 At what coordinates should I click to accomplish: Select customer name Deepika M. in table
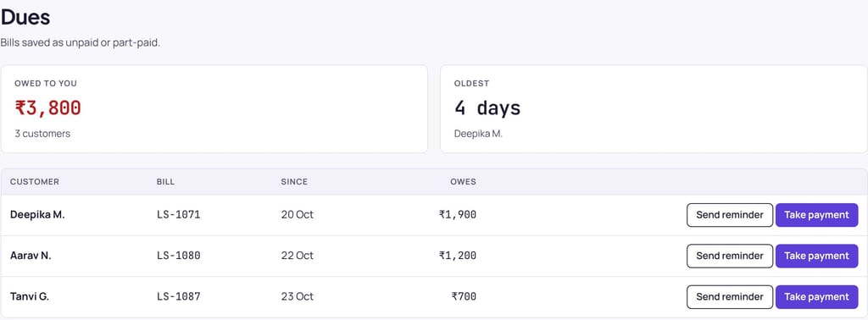coord(37,215)
